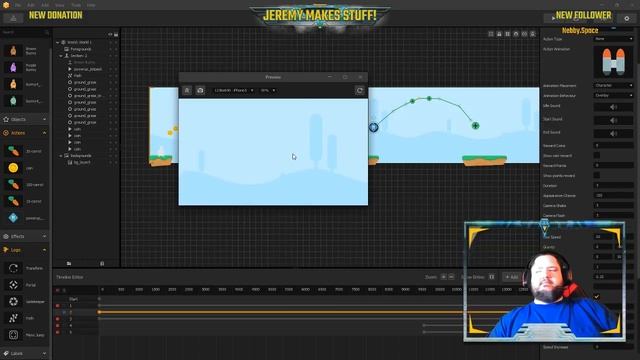Click the eye header icon in scene tree

click(110, 35)
